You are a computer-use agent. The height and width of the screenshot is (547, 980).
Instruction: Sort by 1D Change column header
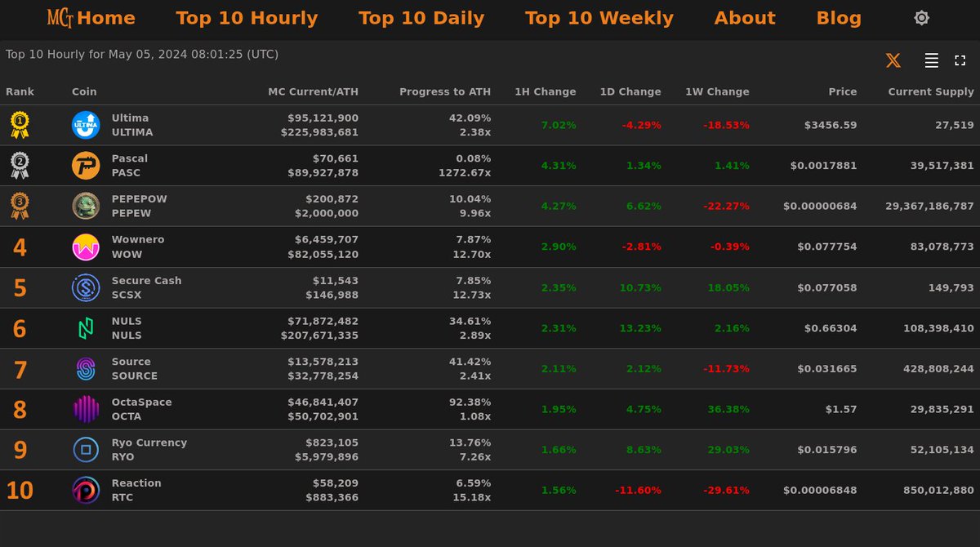tap(630, 91)
